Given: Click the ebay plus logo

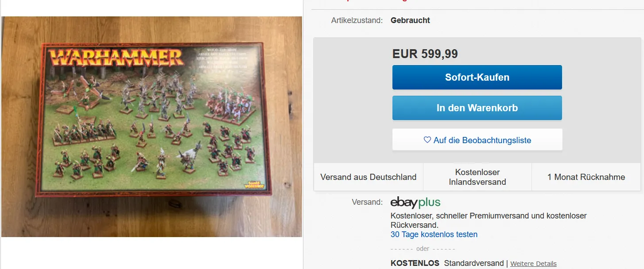Looking at the screenshot, I should [415, 203].
